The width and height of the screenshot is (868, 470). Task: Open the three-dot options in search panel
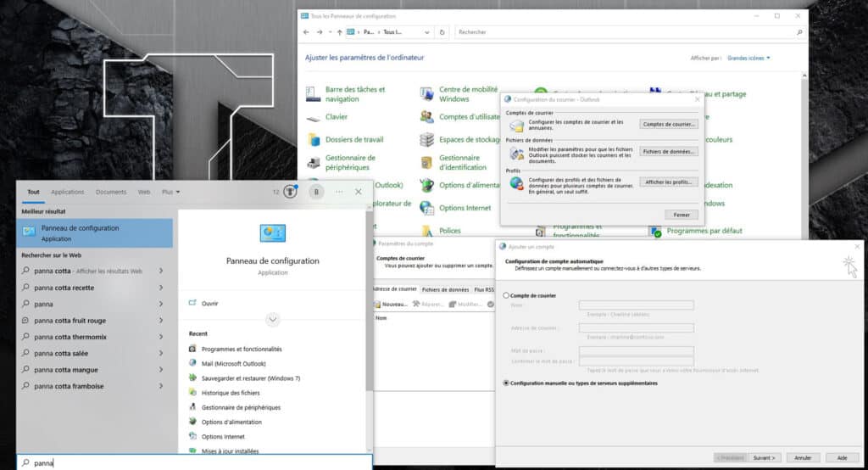click(339, 192)
